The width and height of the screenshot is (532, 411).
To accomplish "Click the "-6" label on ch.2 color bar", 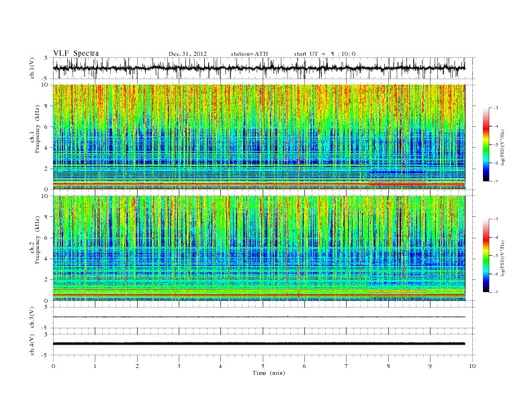I will (x=496, y=275).
